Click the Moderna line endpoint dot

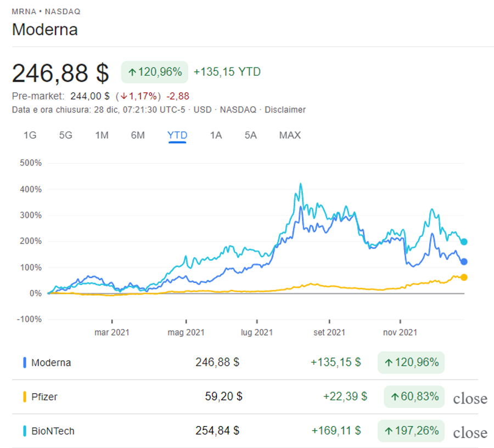coord(464,262)
